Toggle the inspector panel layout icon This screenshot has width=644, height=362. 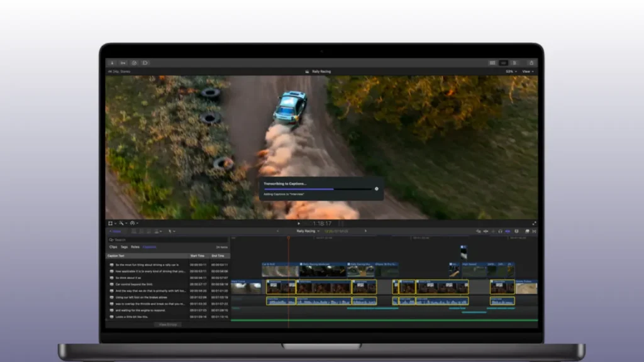click(x=514, y=63)
